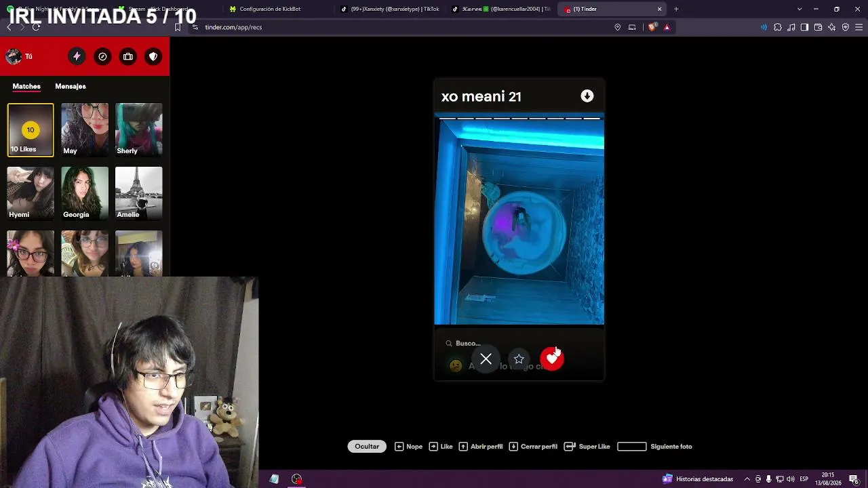Screen dimensions: 868x488
Task: Click the location permission icon in address bar
Action: (x=617, y=27)
